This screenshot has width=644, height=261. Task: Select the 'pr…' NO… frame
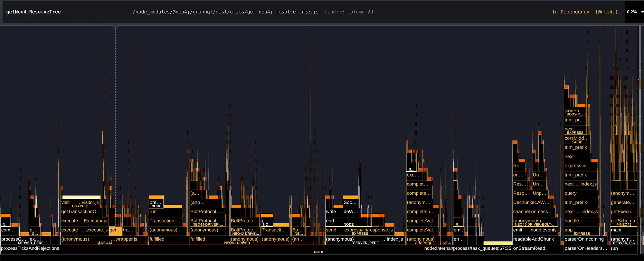(x=267, y=222)
